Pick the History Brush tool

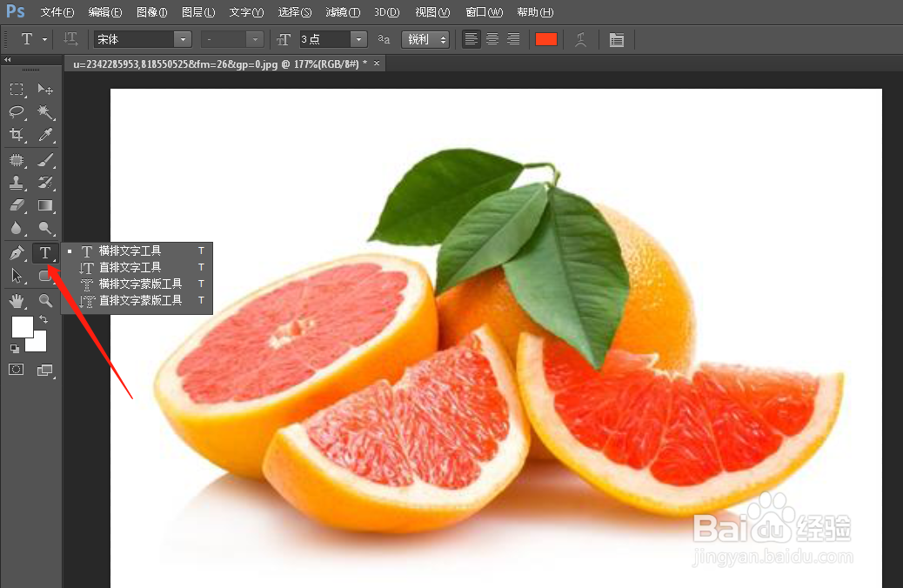(45, 184)
